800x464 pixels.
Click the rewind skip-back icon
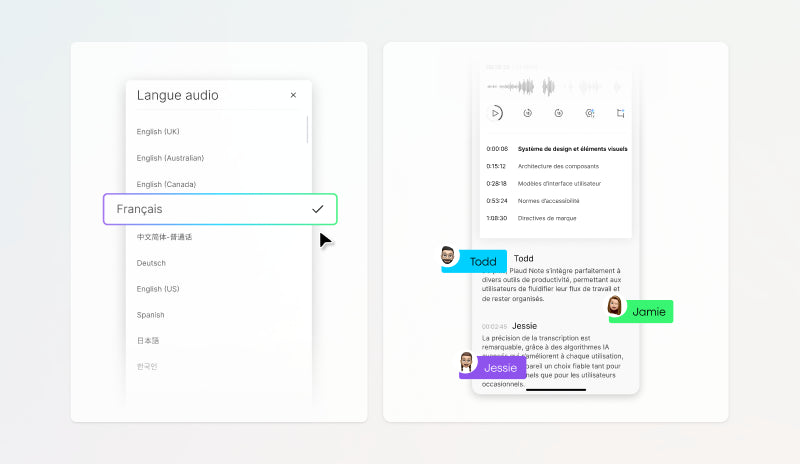click(527, 113)
